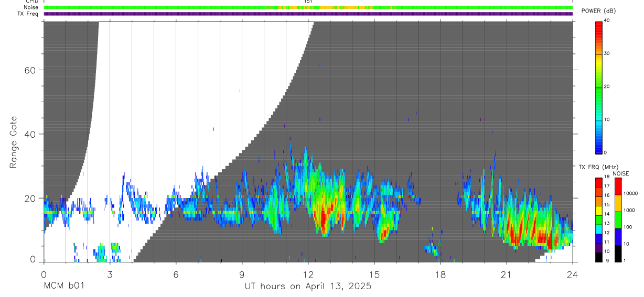Click the NOISE color legend bar
This screenshot has width=644, height=297.
click(x=618, y=219)
